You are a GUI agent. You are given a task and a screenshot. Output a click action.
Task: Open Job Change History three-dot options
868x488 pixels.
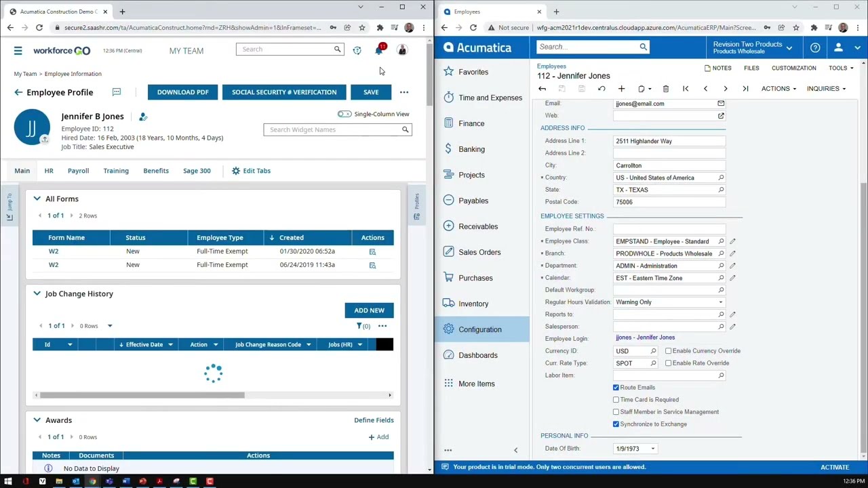tap(382, 326)
